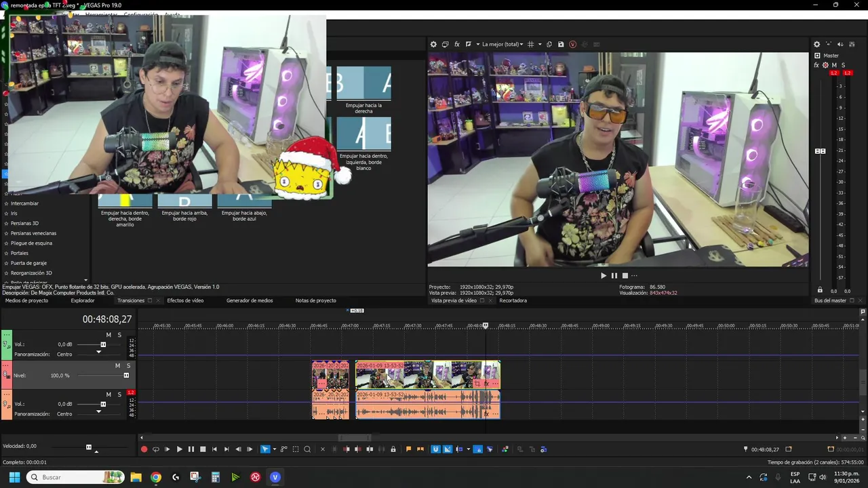Open the "La mejor (total)" preview quality dropdown
Viewport: 868px width, 488px height.
(x=502, y=44)
